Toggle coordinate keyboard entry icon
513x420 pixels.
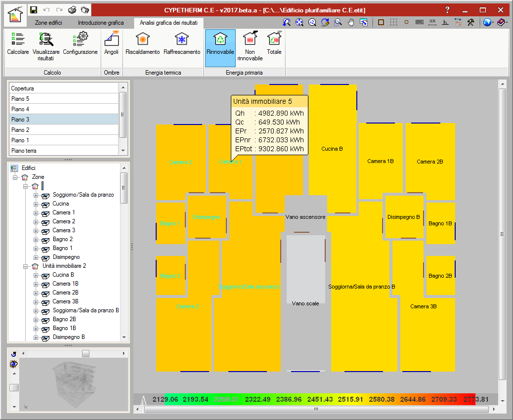click(x=420, y=22)
